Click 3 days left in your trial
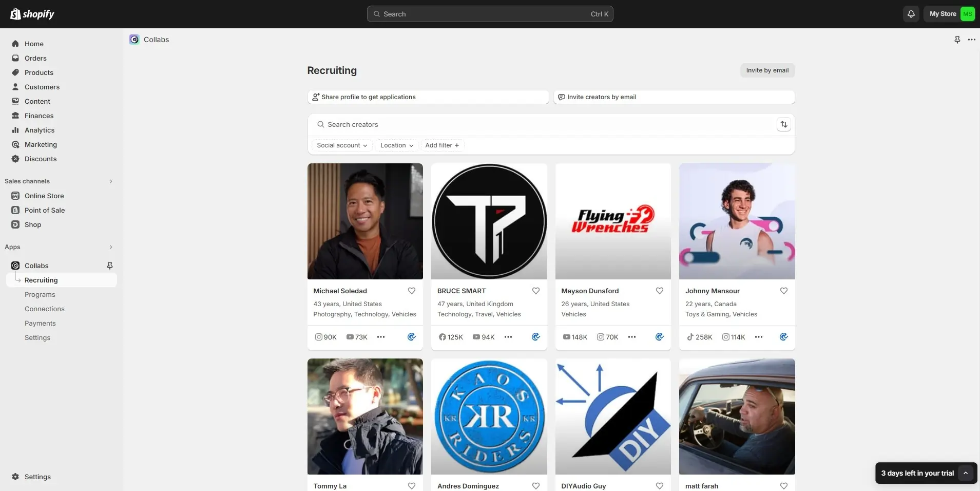This screenshot has height=491, width=980. pos(917,473)
